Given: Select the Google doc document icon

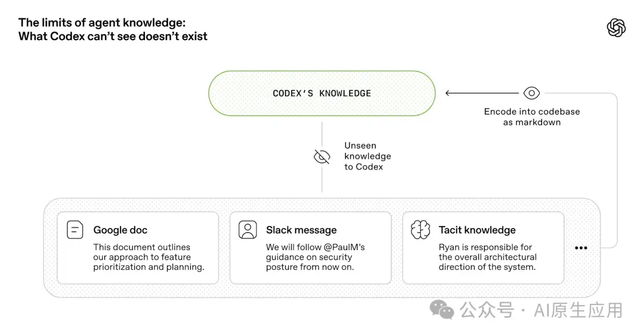Looking at the screenshot, I should 75,230.
